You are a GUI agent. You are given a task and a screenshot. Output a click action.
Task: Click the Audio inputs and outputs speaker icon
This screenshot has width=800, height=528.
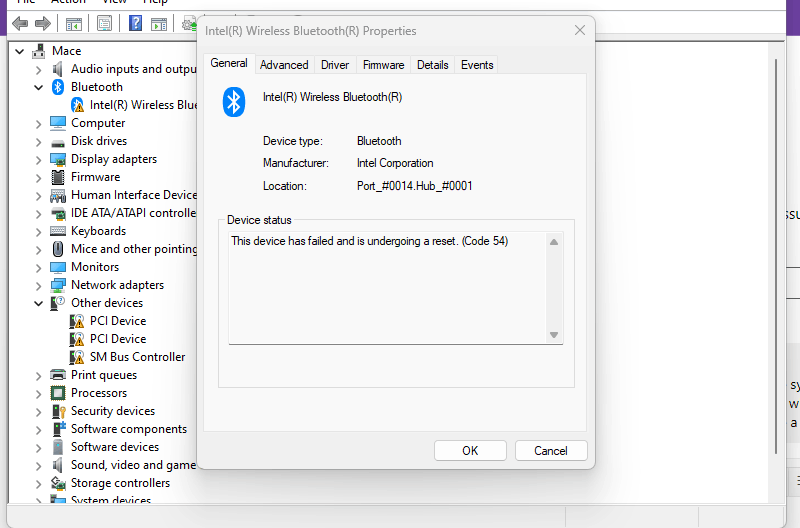point(58,69)
